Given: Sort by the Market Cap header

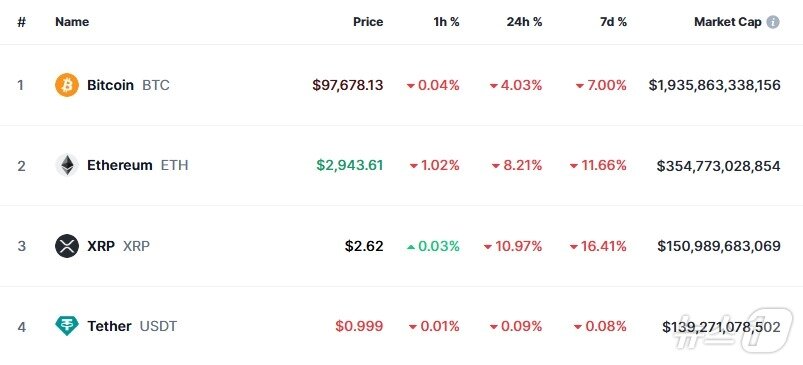Looking at the screenshot, I should coord(728,22).
